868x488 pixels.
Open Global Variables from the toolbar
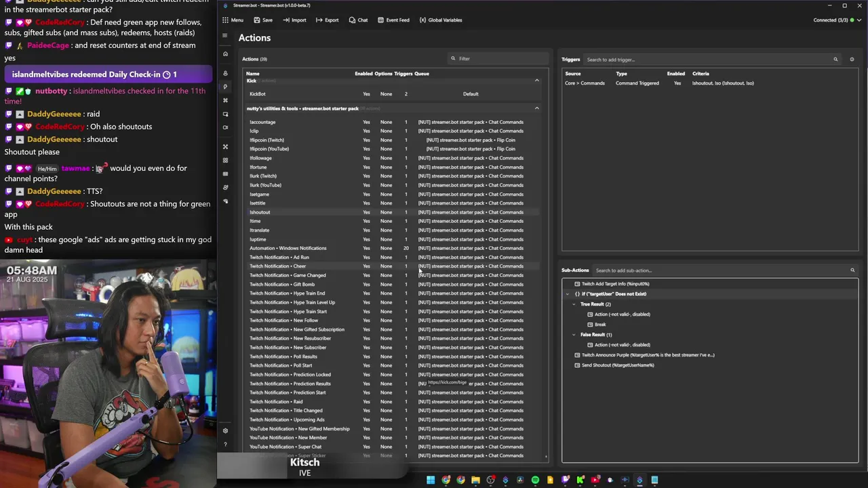coord(441,20)
